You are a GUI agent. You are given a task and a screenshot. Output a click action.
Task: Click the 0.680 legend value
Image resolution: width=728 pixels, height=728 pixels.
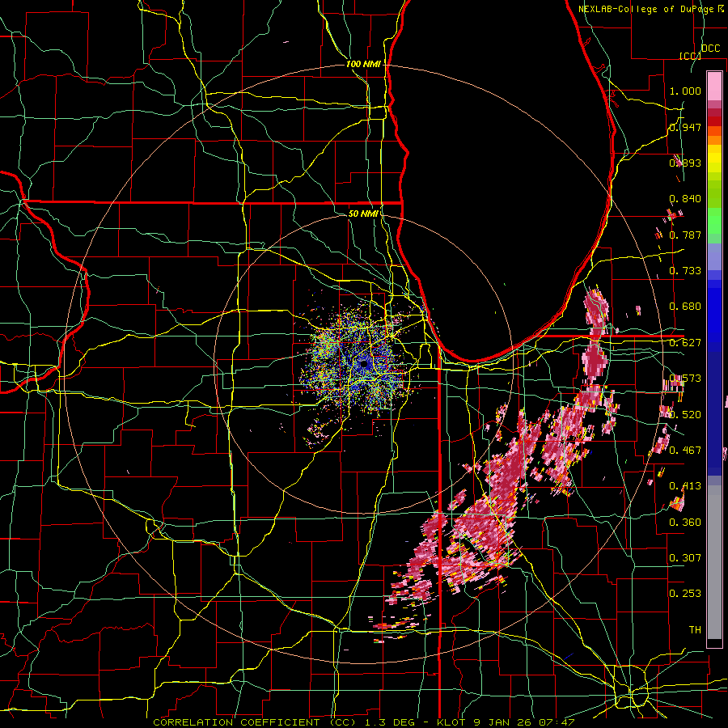point(685,307)
